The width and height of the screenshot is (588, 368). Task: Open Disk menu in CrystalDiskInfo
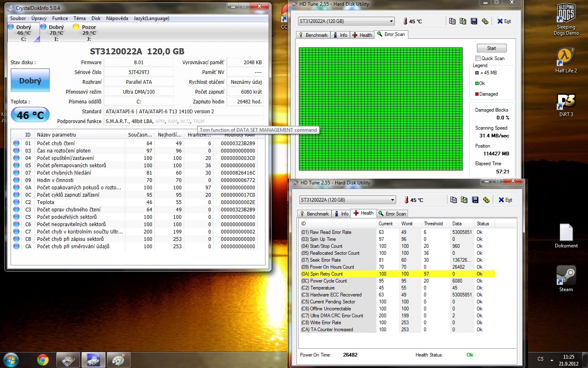[x=96, y=18]
